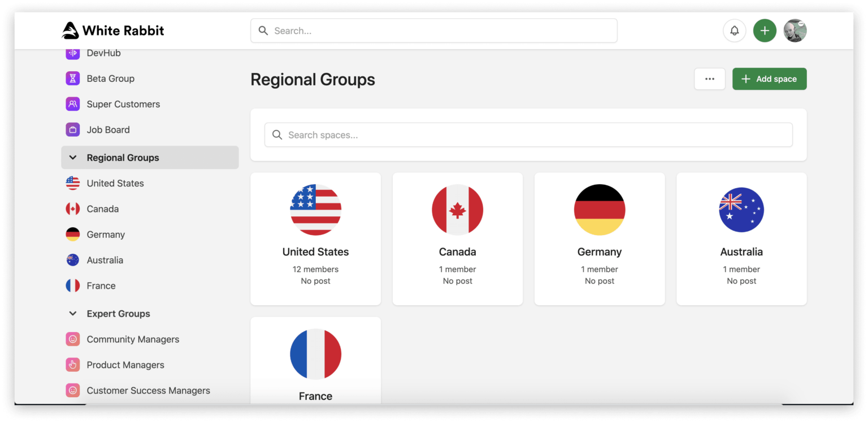
Task: Collapse the Expert Groups chevron
Action: pos(72,314)
